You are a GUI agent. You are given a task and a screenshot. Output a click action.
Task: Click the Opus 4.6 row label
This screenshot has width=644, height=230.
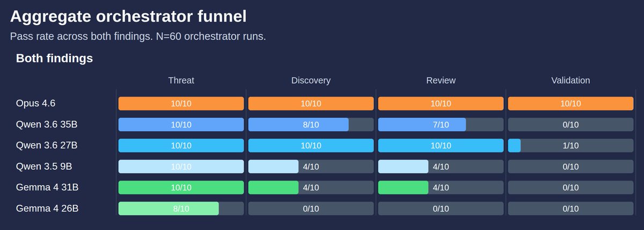pos(35,104)
